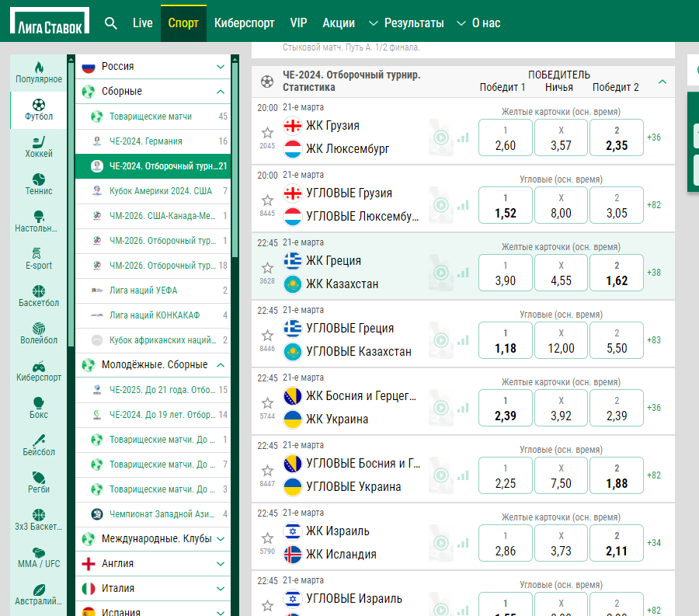Select the Бейсбол sport icon
699x616 pixels.
pyautogui.click(x=39, y=440)
